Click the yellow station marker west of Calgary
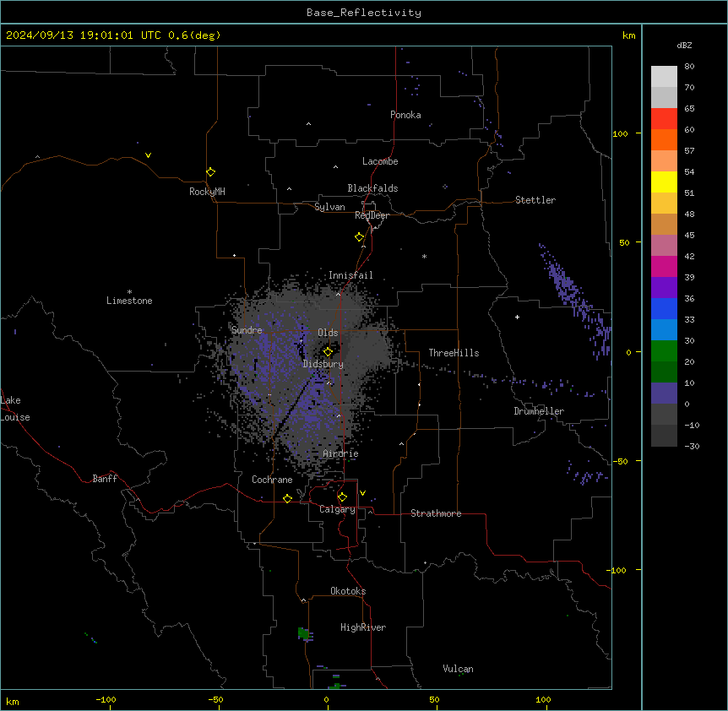The width and height of the screenshot is (728, 711). pos(287,498)
